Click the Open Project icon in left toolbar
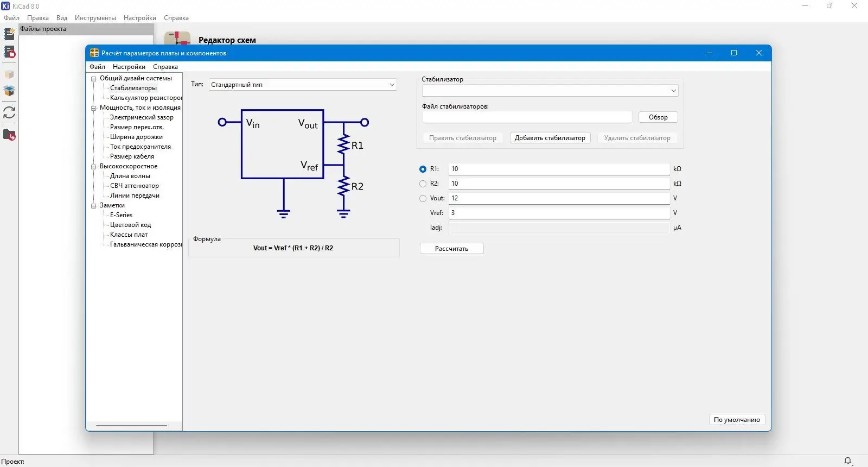This screenshot has width=868, height=467. click(9, 52)
